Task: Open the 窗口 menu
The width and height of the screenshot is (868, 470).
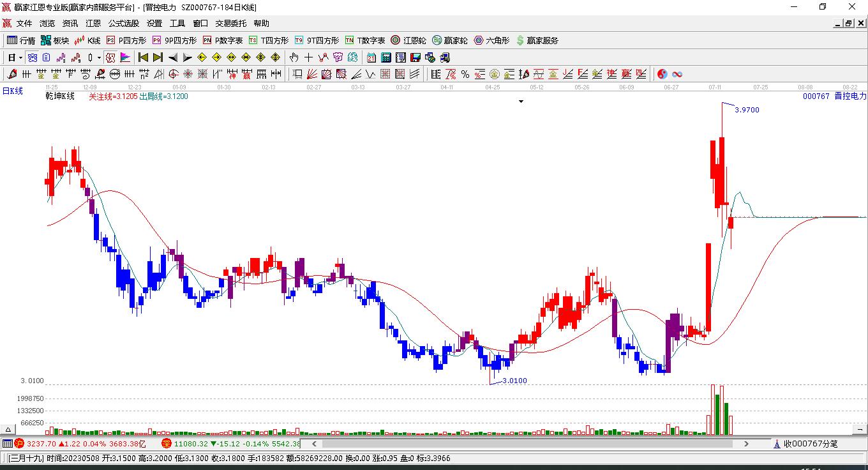Action: (x=200, y=24)
